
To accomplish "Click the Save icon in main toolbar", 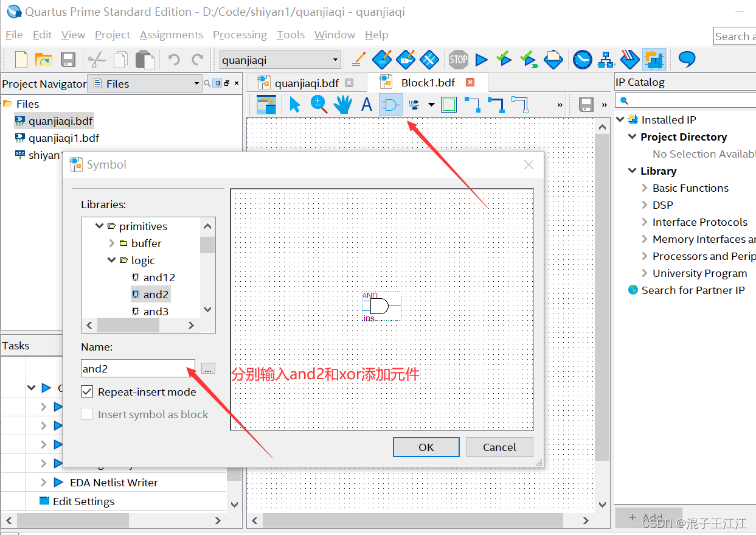I will click(x=68, y=60).
